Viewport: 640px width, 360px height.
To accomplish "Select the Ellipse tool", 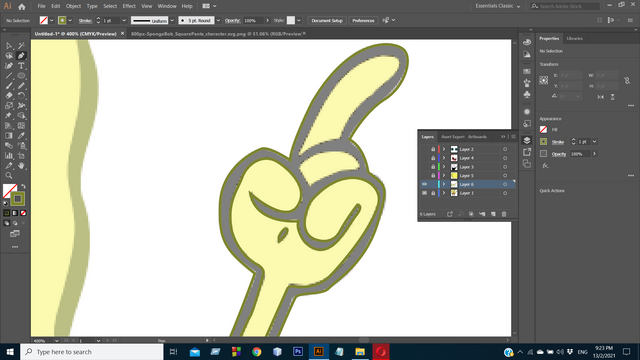I will click(21, 76).
